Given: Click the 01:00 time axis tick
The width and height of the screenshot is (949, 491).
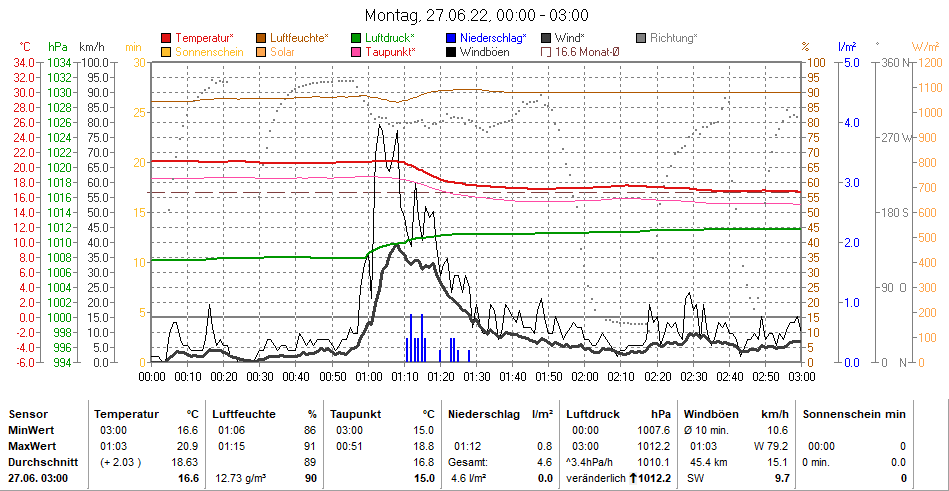Looking at the screenshot, I should [x=368, y=377].
